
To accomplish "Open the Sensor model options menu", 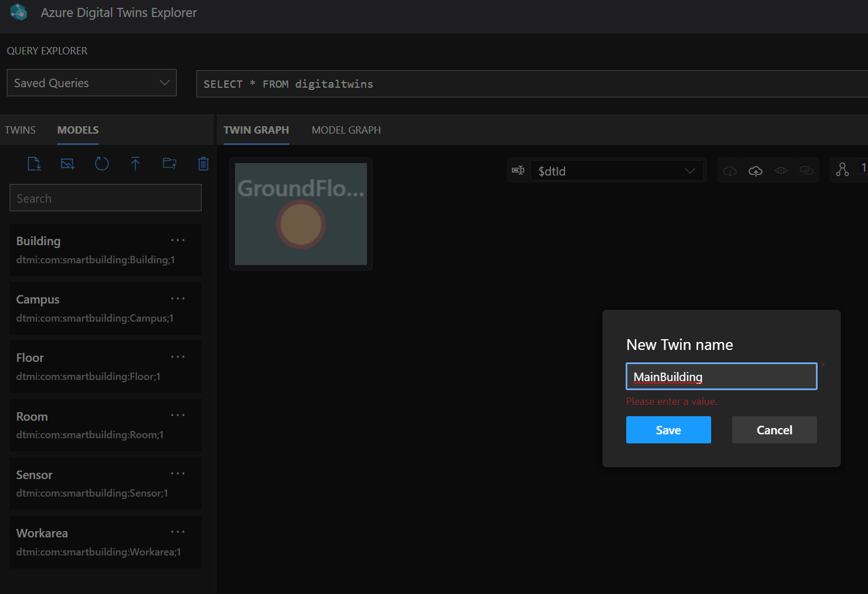I will click(178, 473).
